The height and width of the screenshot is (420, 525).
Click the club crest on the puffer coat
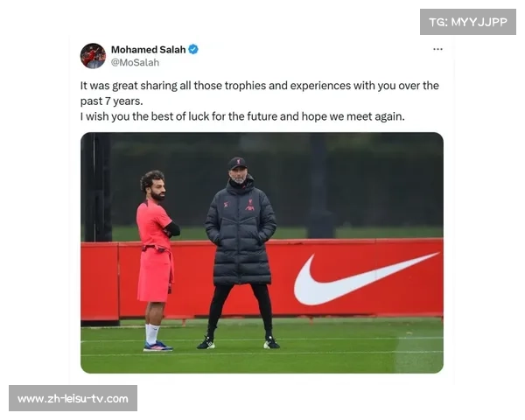coord(249,205)
